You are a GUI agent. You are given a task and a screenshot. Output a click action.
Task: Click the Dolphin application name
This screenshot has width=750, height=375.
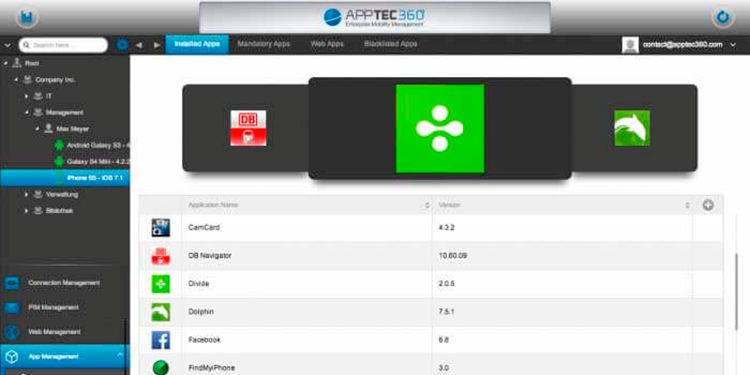pos(201,312)
